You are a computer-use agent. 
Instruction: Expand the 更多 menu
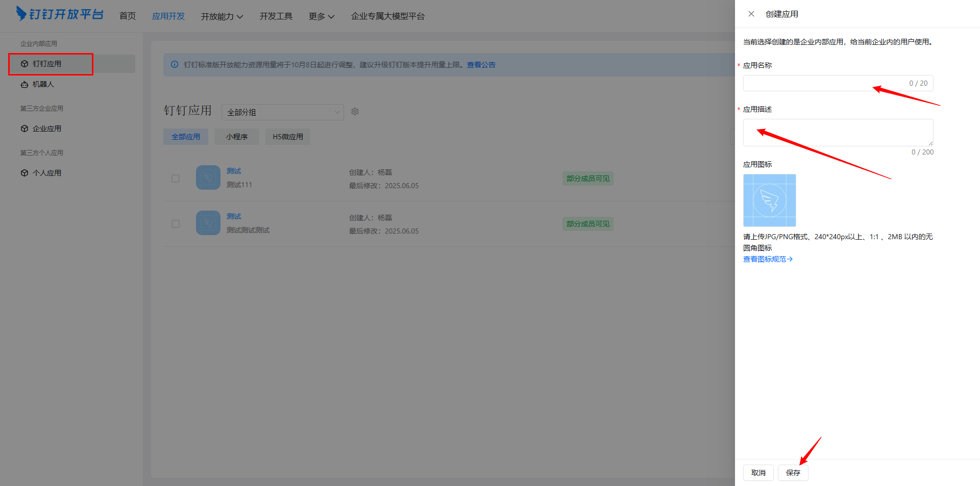coord(321,16)
